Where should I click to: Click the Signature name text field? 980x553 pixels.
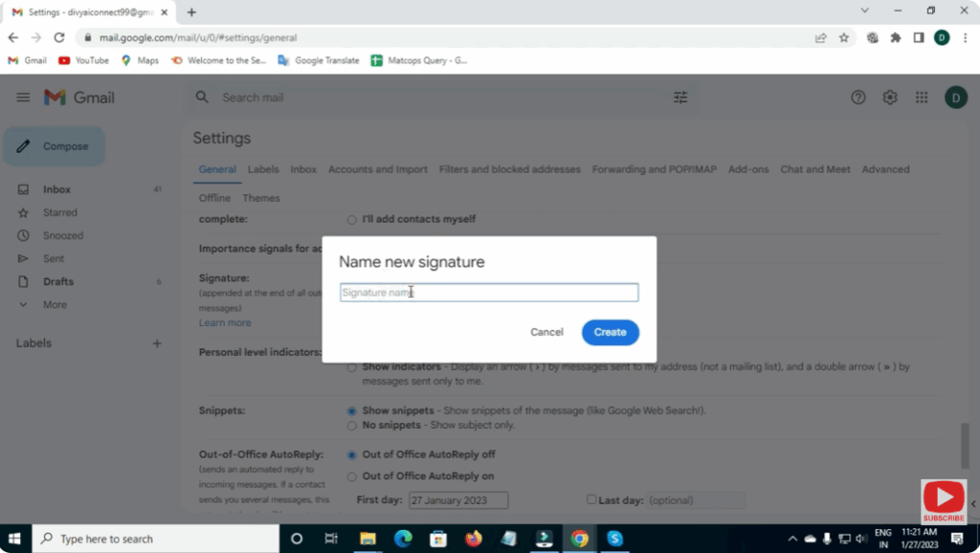point(489,293)
